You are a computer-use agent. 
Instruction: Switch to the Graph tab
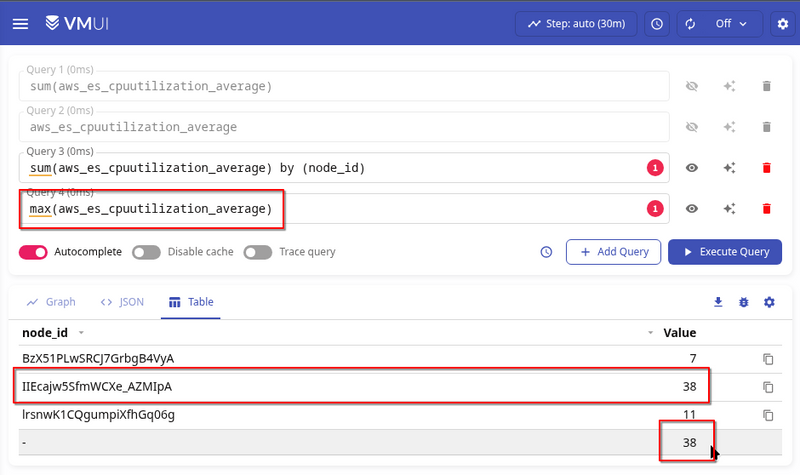coord(51,302)
